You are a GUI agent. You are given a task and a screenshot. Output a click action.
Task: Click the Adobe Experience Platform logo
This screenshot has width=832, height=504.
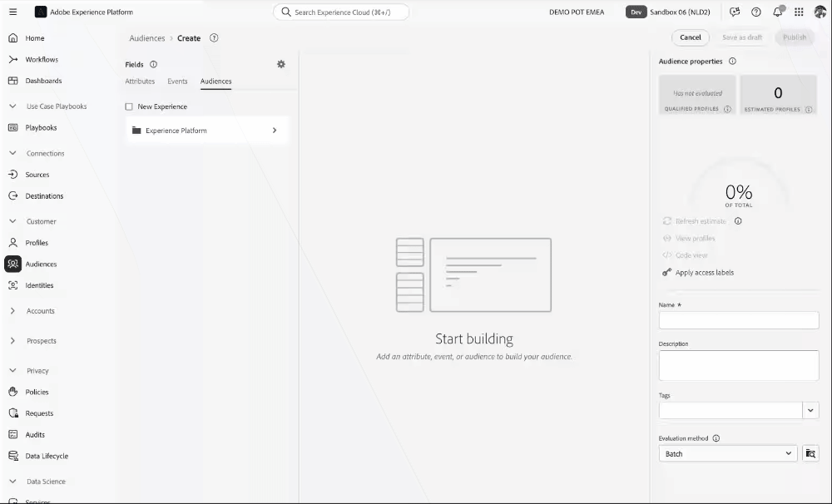click(40, 12)
